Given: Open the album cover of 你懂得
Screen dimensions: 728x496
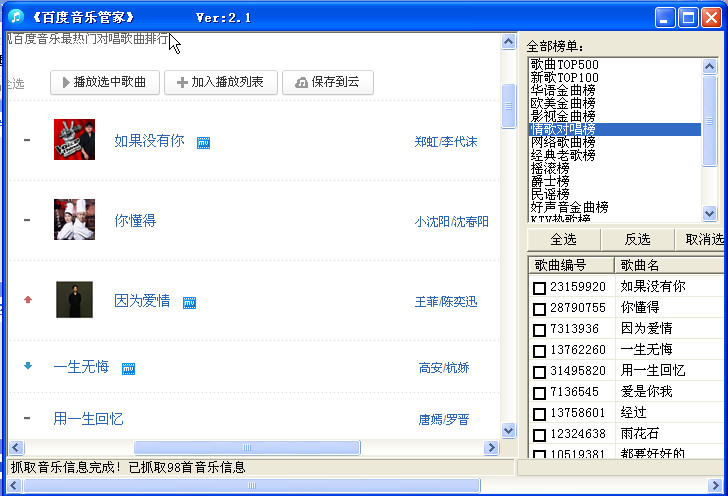Looking at the screenshot, I should (74, 219).
